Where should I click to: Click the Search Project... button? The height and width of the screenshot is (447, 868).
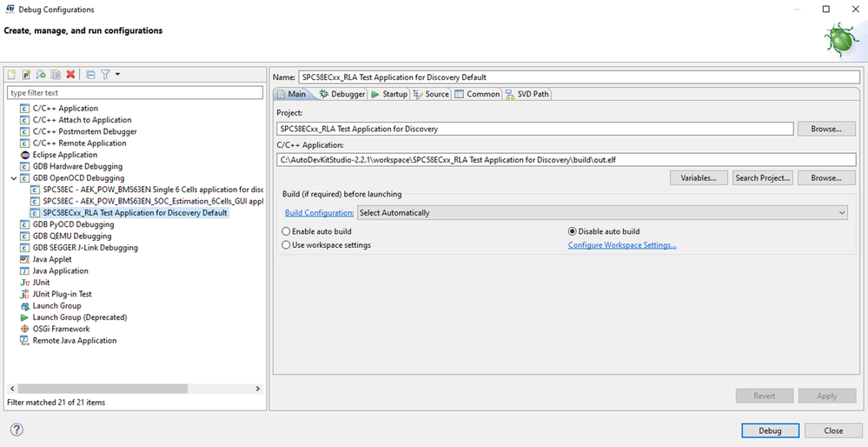762,177
